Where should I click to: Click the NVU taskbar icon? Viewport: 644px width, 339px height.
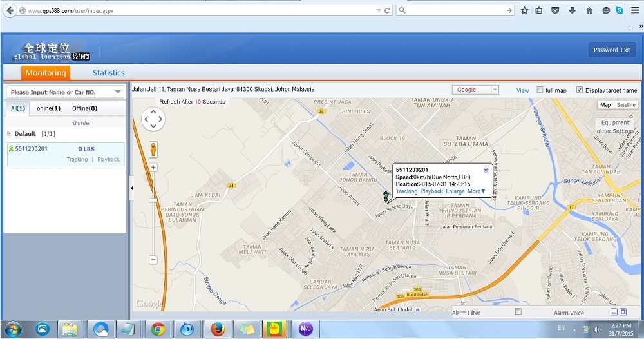click(x=305, y=329)
